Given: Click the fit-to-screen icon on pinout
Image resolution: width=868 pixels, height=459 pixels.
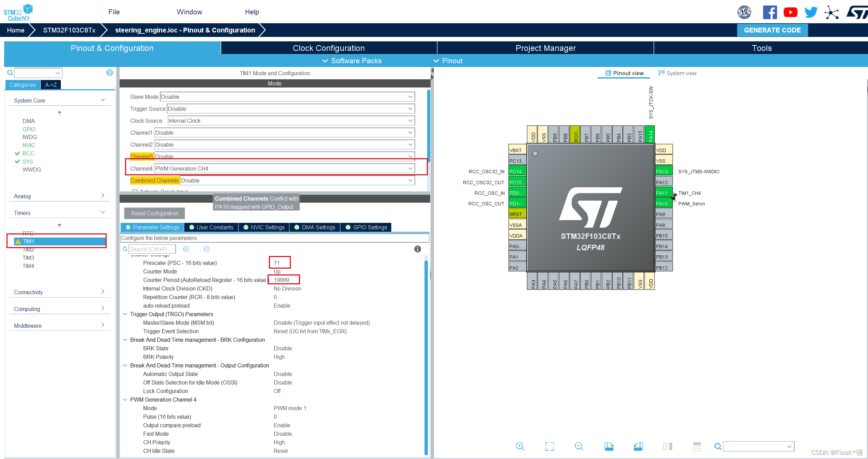Looking at the screenshot, I should coord(550,446).
